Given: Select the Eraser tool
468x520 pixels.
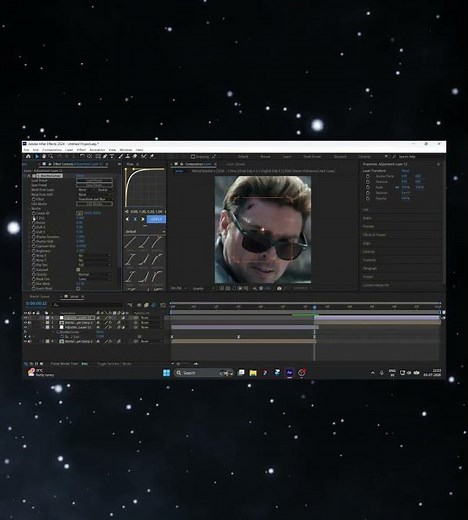Looking at the screenshot, I should (135, 156).
